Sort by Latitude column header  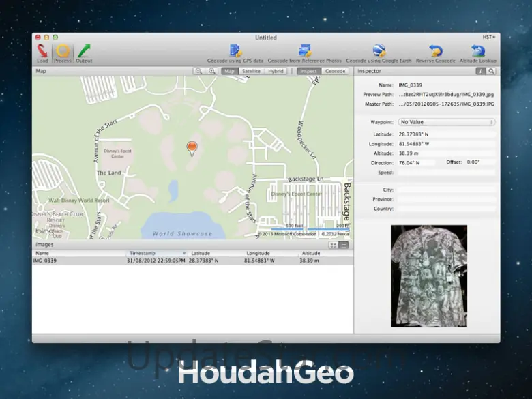215,253
